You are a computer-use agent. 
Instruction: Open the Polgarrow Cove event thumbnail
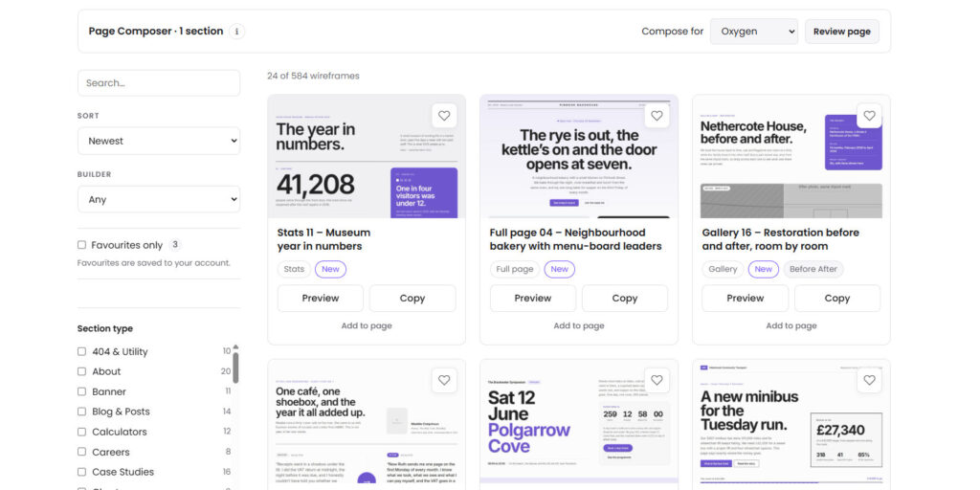(x=579, y=424)
